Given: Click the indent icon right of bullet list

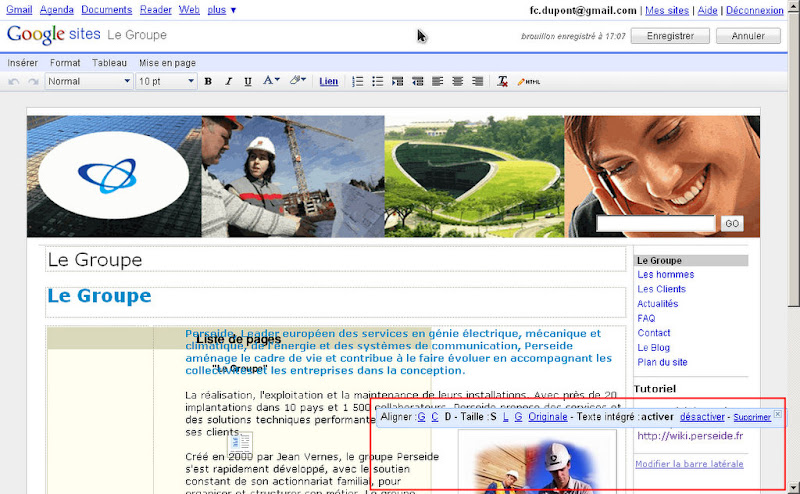Looking at the screenshot, I should 397,82.
